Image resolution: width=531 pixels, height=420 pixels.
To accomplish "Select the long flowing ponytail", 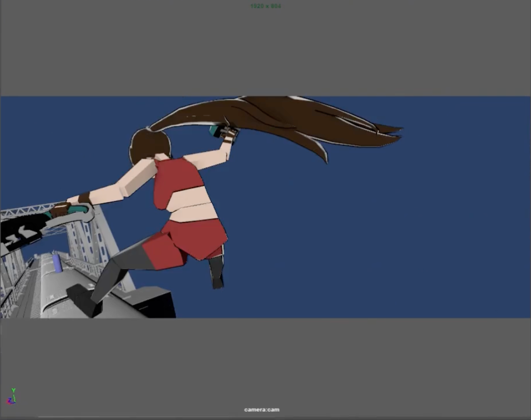I will (291, 119).
